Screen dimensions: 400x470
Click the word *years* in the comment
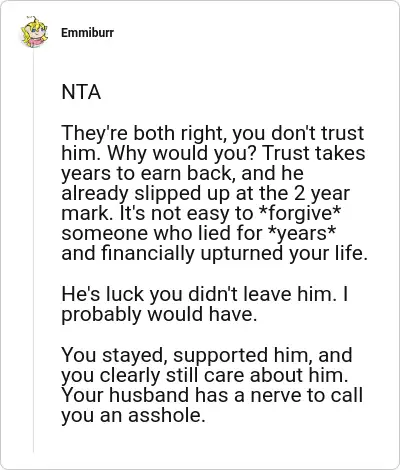point(301,233)
